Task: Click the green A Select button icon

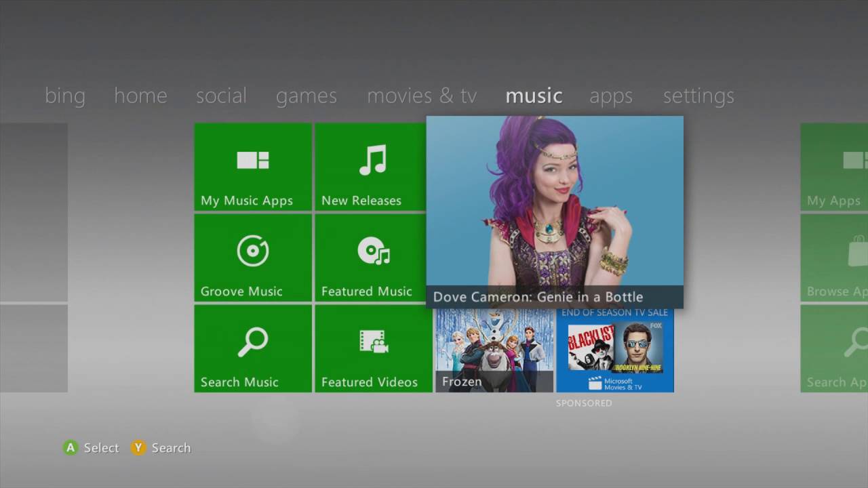Action: [71, 447]
